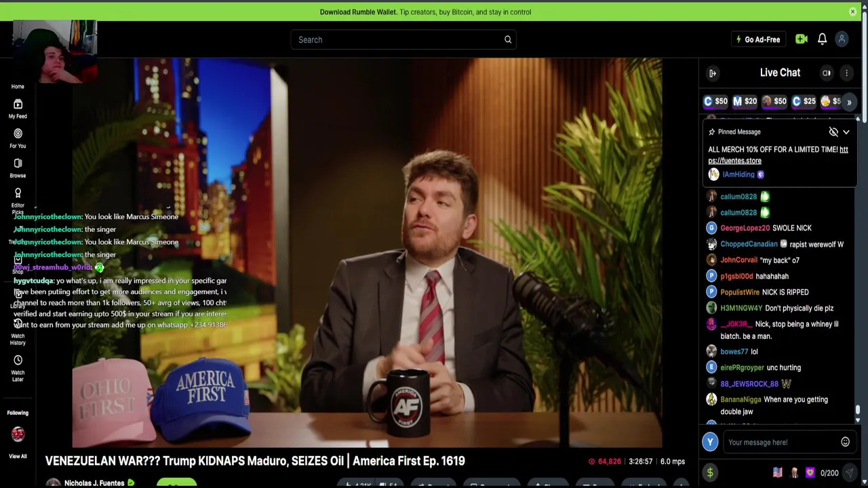The width and height of the screenshot is (868, 488).
Task: Click chat username p1gsbl00d
Action: tap(736, 277)
